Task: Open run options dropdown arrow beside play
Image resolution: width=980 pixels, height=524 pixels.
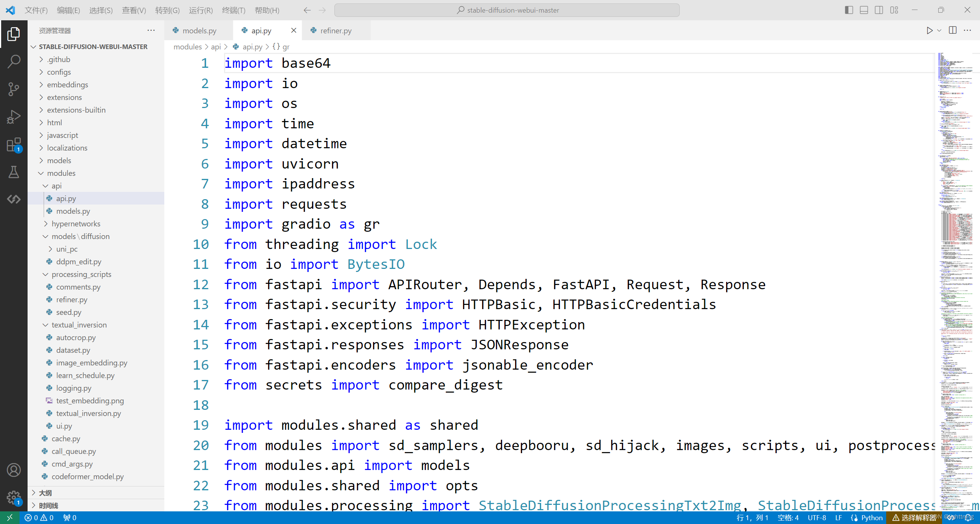Action: click(939, 31)
